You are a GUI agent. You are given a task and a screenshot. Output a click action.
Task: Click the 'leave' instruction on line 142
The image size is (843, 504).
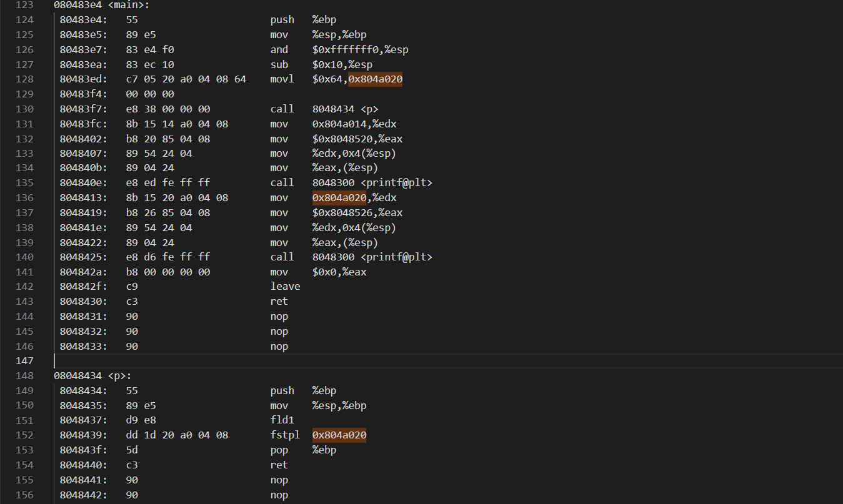[286, 287]
